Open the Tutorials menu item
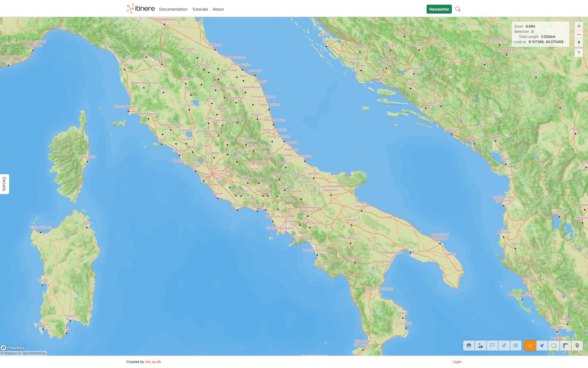The height and width of the screenshot is (368, 588). pos(200,9)
